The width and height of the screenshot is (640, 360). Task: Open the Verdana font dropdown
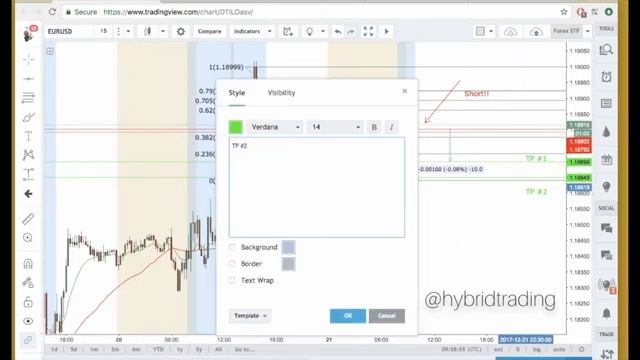(275, 127)
